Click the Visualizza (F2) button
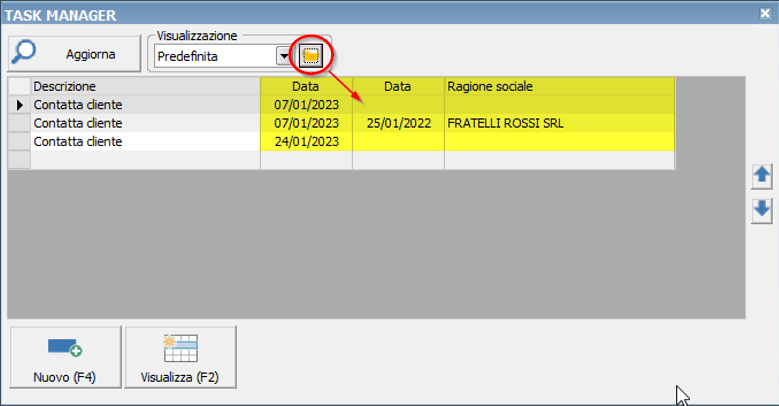The image size is (779, 406). pyautogui.click(x=181, y=357)
